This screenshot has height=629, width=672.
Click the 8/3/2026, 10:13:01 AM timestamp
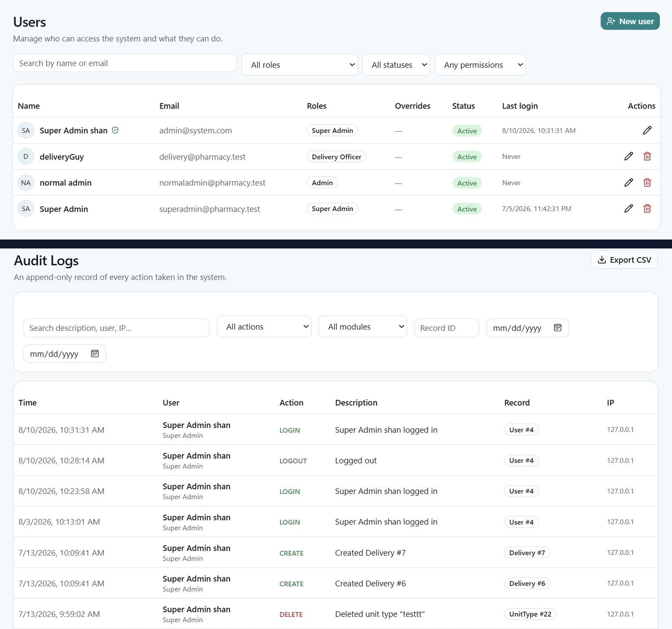59,522
